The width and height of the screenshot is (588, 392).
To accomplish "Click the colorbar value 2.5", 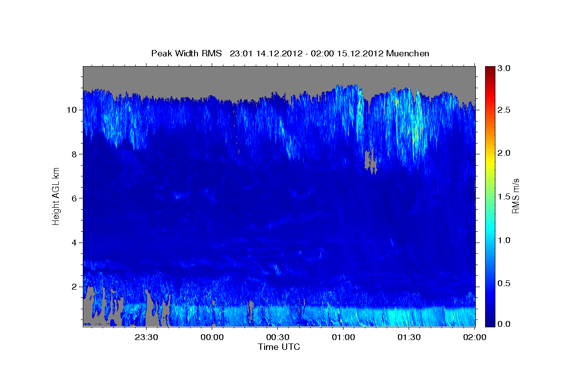I will pyautogui.click(x=504, y=110).
